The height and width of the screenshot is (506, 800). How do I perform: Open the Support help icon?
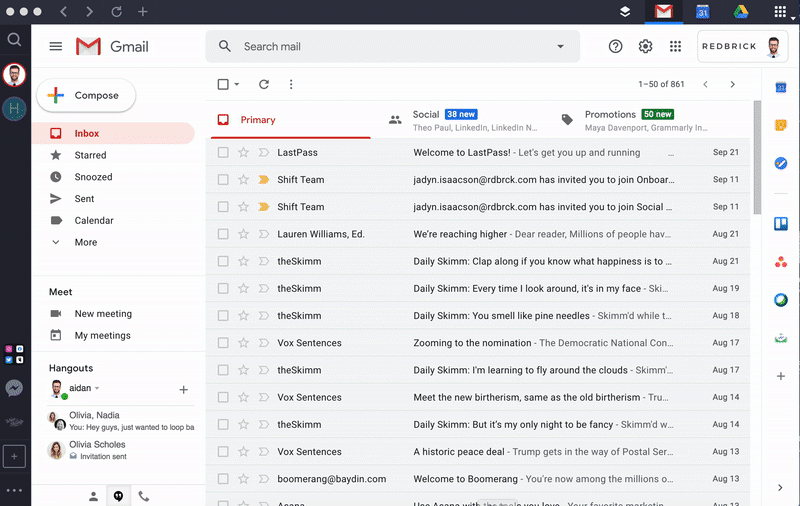tap(615, 47)
